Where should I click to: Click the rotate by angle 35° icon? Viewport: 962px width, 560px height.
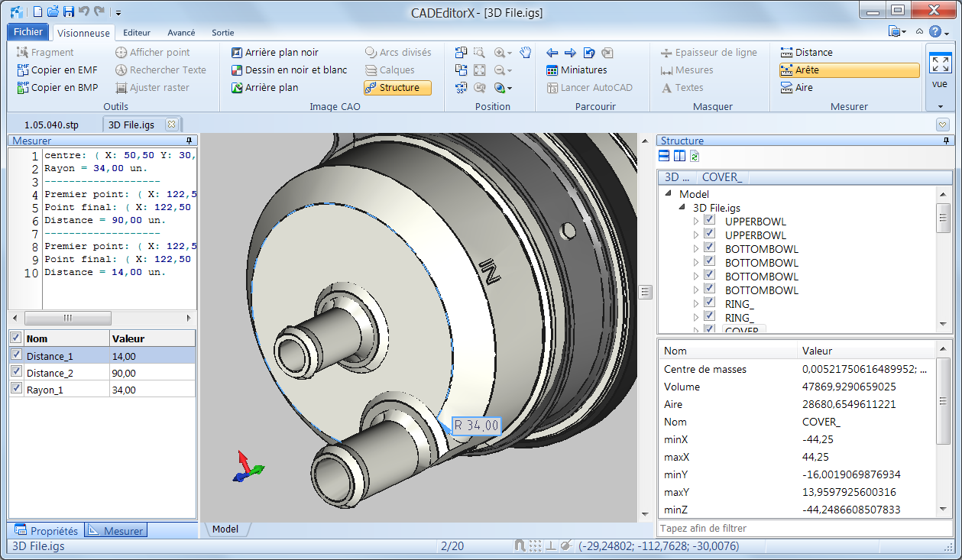pyautogui.click(x=461, y=88)
